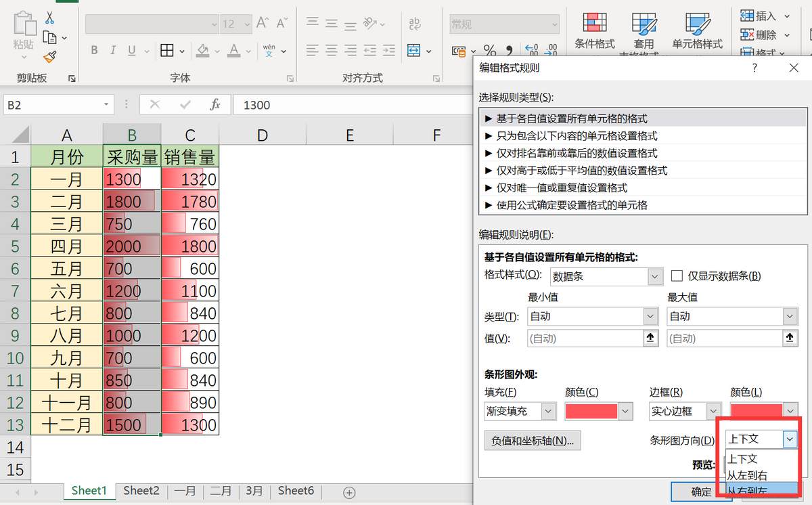
Task: Click the formula bar showing 1300
Action: pos(352,105)
